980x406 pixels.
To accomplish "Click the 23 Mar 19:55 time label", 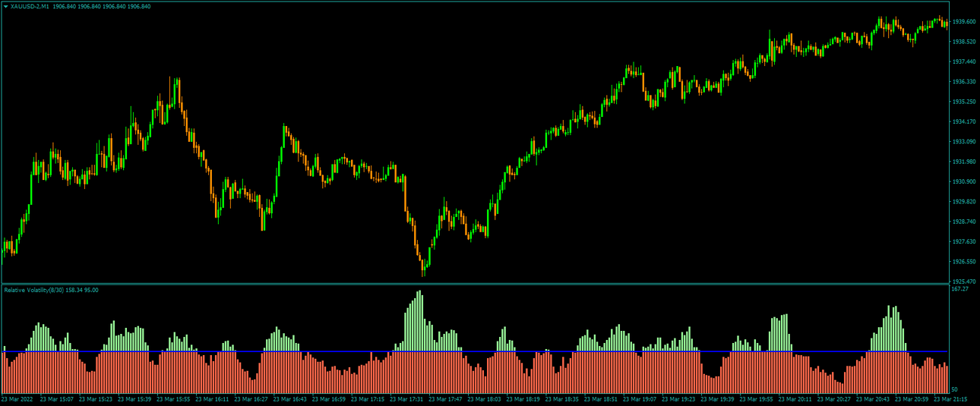I will coord(755,399).
